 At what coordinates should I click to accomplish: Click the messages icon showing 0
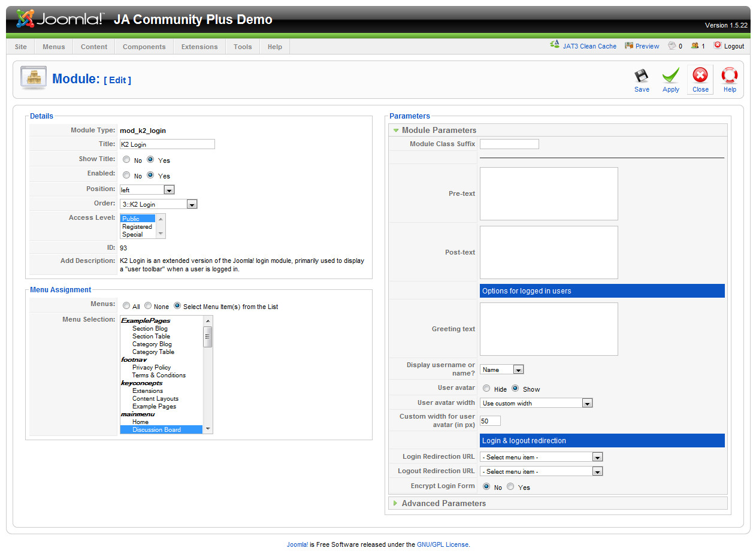point(672,46)
